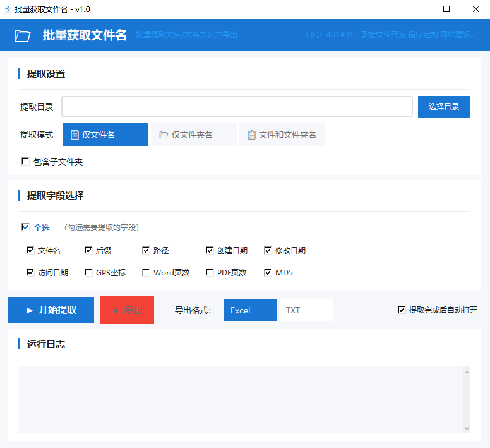The height and width of the screenshot is (448, 490).
Task: Uncheck the MD5 field checkbox
Action: (268, 273)
